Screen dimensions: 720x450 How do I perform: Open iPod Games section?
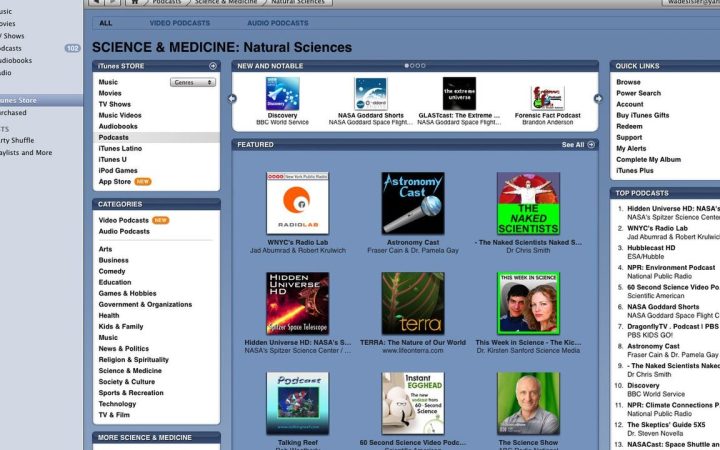click(x=118, y=170)
